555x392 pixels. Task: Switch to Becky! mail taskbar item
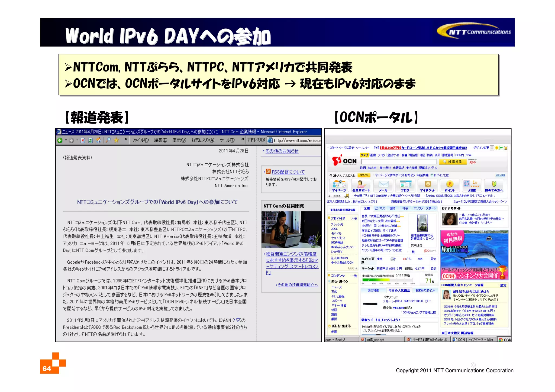[x=341, y=339]
